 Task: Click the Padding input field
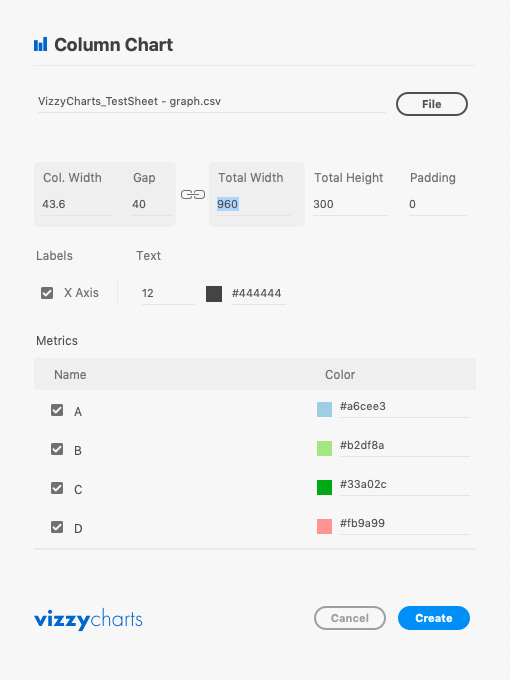(438, 204)
